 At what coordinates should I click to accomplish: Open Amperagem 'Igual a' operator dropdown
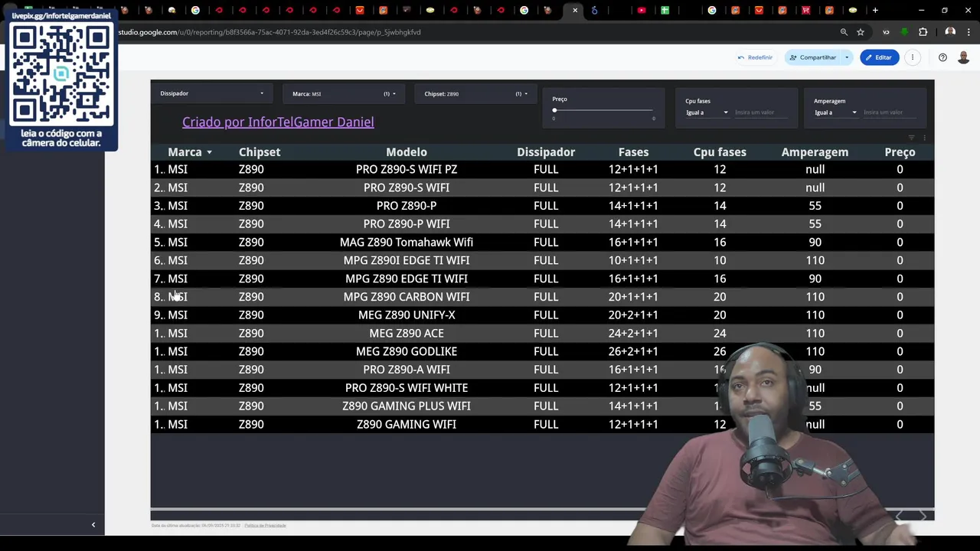point(835,112)
